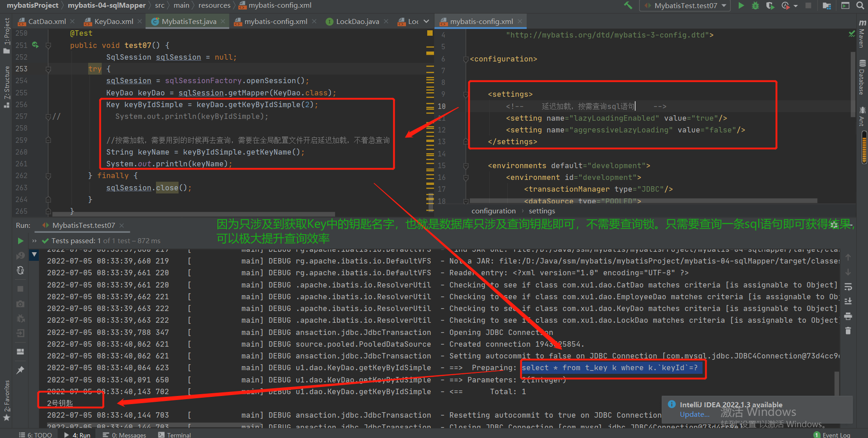This screenshot has height=438, width=868.
Task: Toggle scroll to end of console
Action: coord(848,301)
